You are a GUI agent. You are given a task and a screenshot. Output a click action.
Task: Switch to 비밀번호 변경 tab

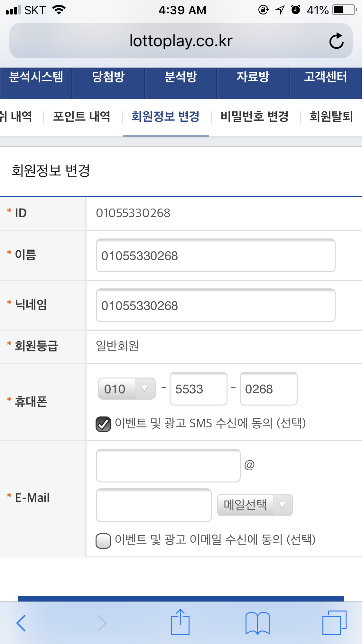click(x=254, y=117)
